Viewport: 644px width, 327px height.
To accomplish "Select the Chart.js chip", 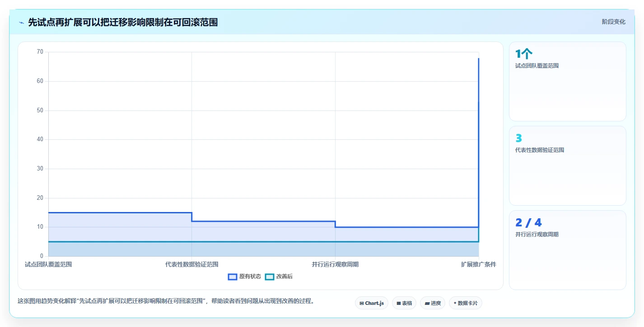I will click(372, 303).
